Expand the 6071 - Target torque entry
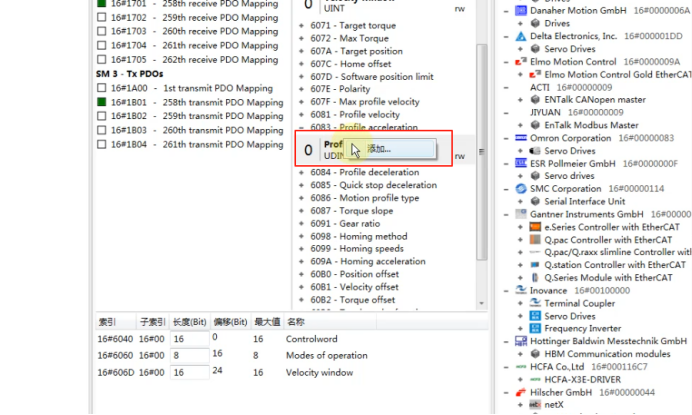Screen dimensions: 692x415 click(301, 26)
